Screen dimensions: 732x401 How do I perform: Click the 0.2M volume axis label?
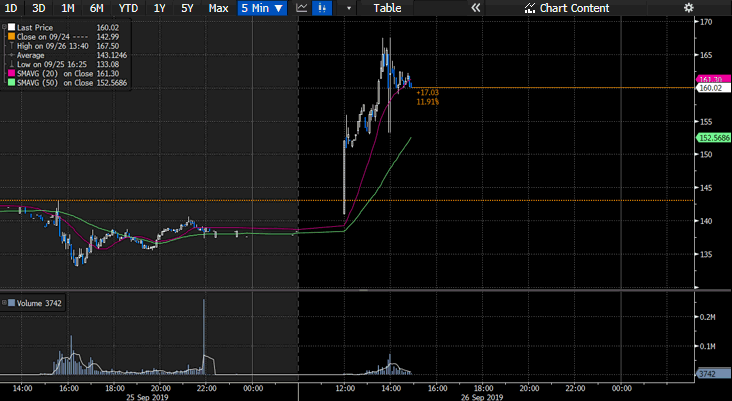[708, 317]
